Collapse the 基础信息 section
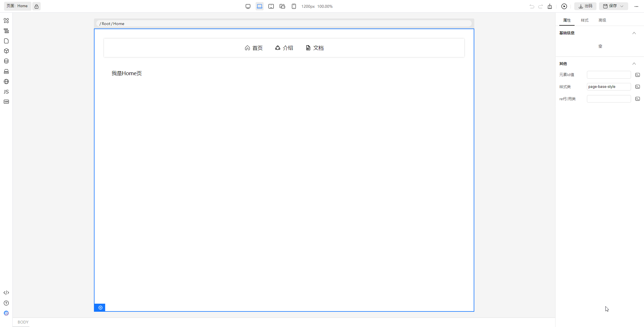 (634, 33)
